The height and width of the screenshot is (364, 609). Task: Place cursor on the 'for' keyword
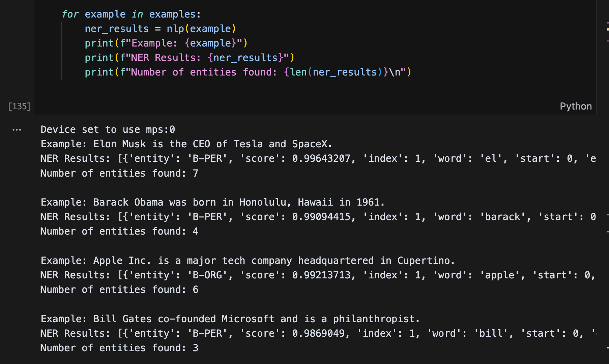(x=70, y=14)
